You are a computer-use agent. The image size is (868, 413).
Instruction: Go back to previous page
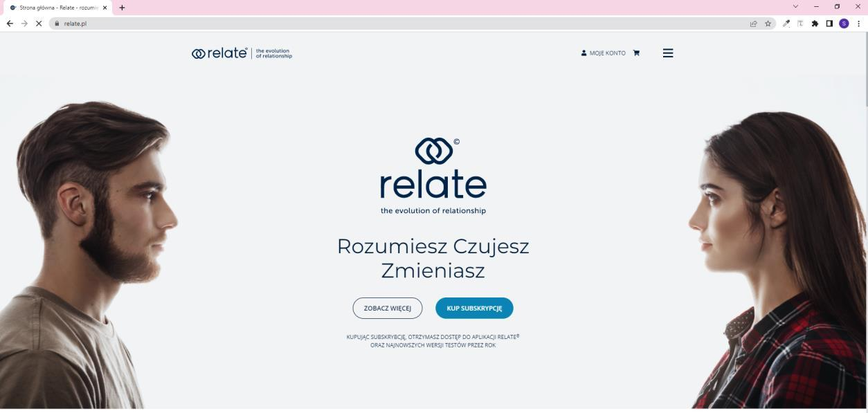point(10,23)
